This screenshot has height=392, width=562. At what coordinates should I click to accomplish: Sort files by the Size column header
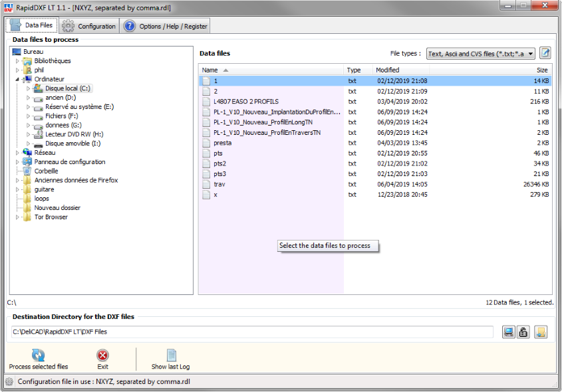[490, 70]
